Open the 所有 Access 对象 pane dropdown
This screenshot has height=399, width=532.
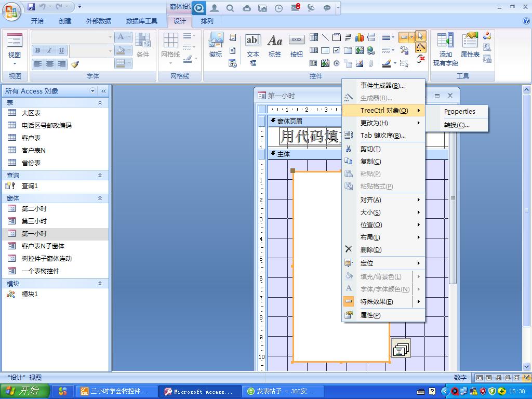(x=93, y=91)
